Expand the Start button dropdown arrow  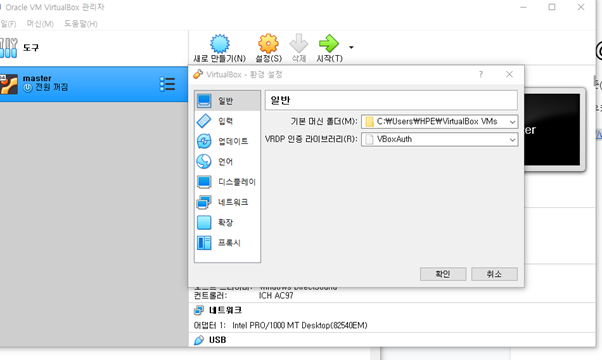click(351, 47)
